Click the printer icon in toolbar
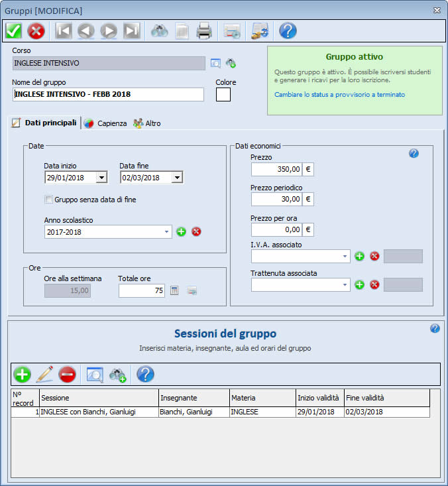This screenshot has width=448, height=486. click(x=203, y=30)
